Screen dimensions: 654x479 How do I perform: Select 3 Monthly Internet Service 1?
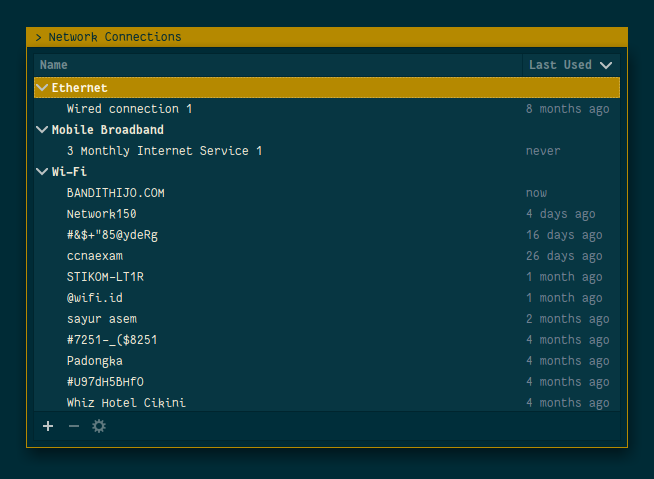pyautogui.click(x=164, y=151)
